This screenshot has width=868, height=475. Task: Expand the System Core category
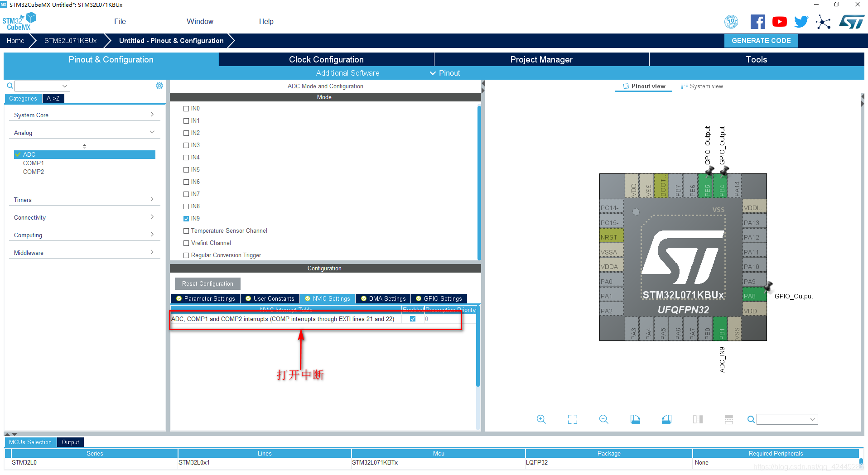pyautogui.click(x=84, y=115)
